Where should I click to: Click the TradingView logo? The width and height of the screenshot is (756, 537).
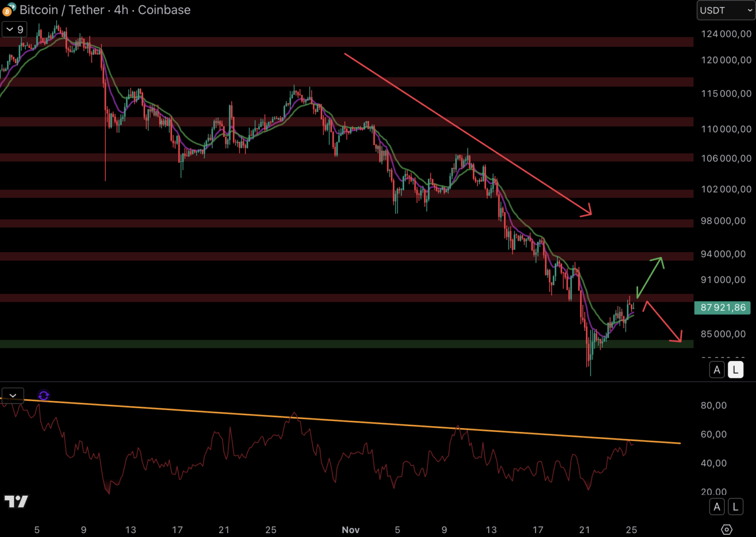[x=16, y=501]
